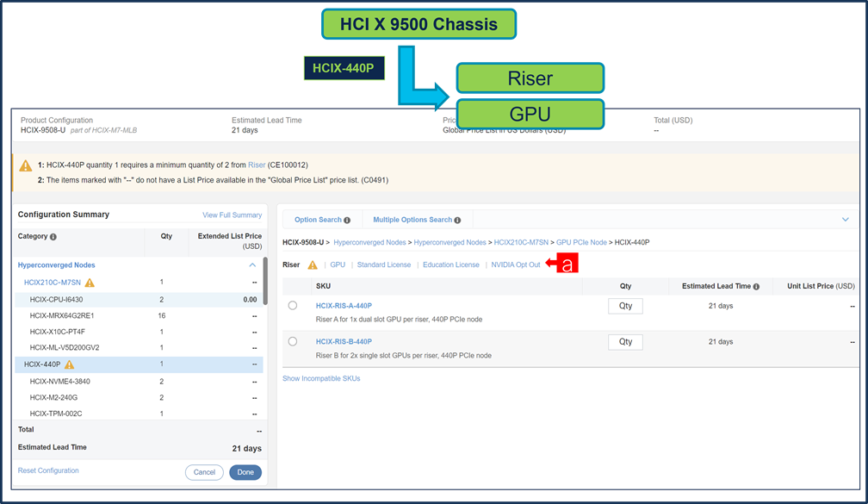Switch to NVIDIA Opt Out tab
This screenshot has height=504, width=868.
pyautogui.click(x=515, y=264)
